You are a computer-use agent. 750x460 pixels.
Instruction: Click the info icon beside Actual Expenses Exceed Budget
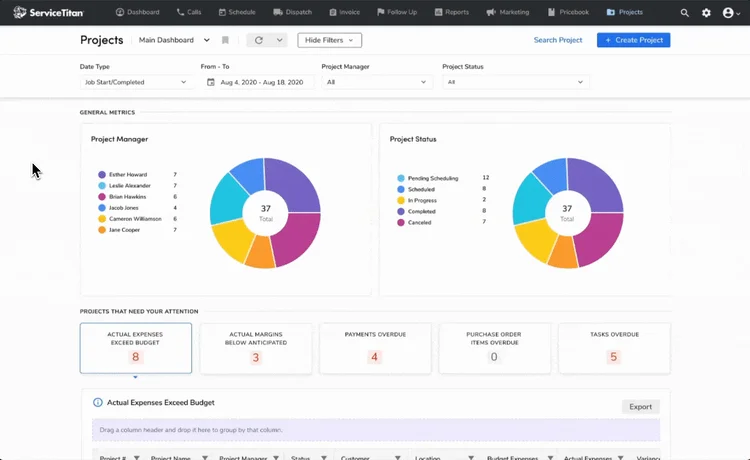[98, 403]
